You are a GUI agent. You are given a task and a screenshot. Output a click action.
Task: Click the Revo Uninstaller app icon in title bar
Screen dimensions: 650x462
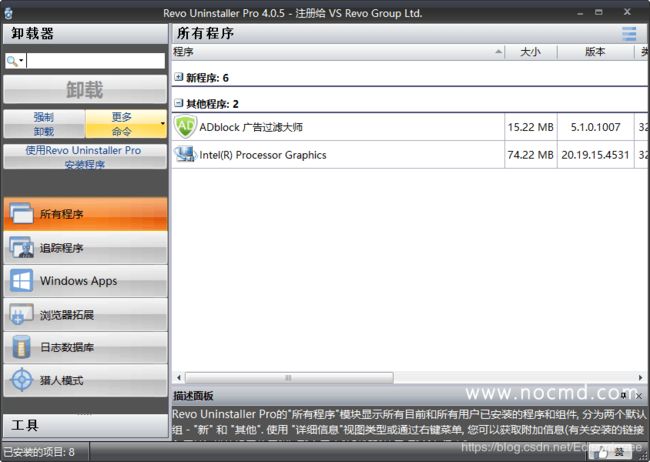(8, 13)
